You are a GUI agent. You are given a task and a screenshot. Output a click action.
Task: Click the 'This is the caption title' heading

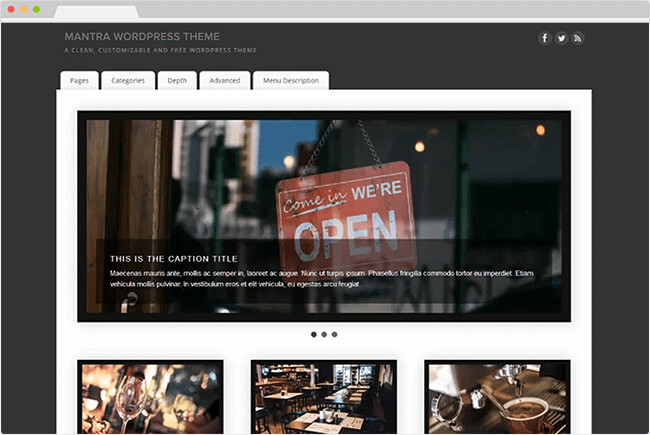point(174,259)
